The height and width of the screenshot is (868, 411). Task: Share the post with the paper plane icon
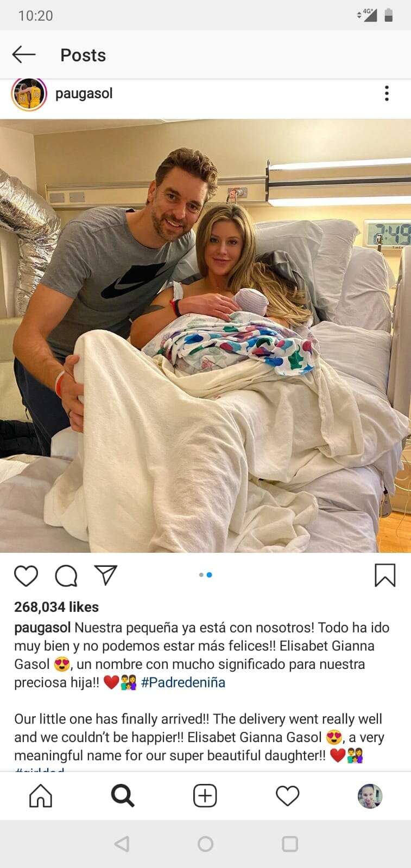coord(106,575)
